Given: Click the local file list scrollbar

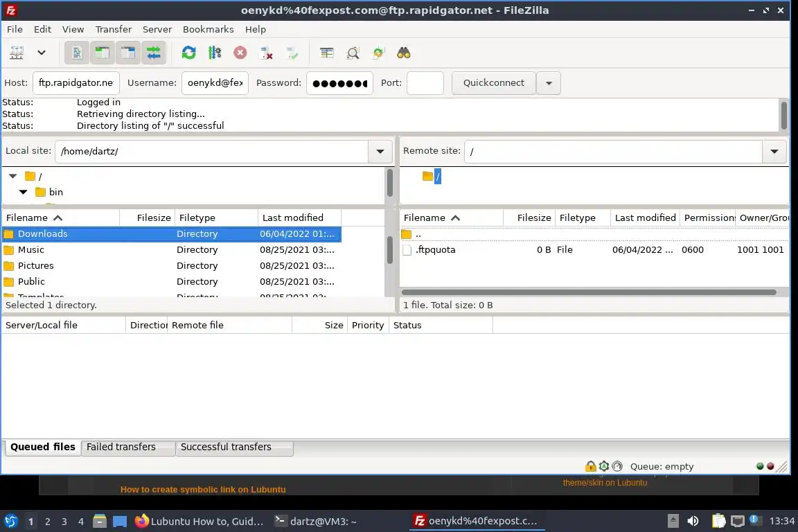Looking at the screenshot, I should [389, 251].
